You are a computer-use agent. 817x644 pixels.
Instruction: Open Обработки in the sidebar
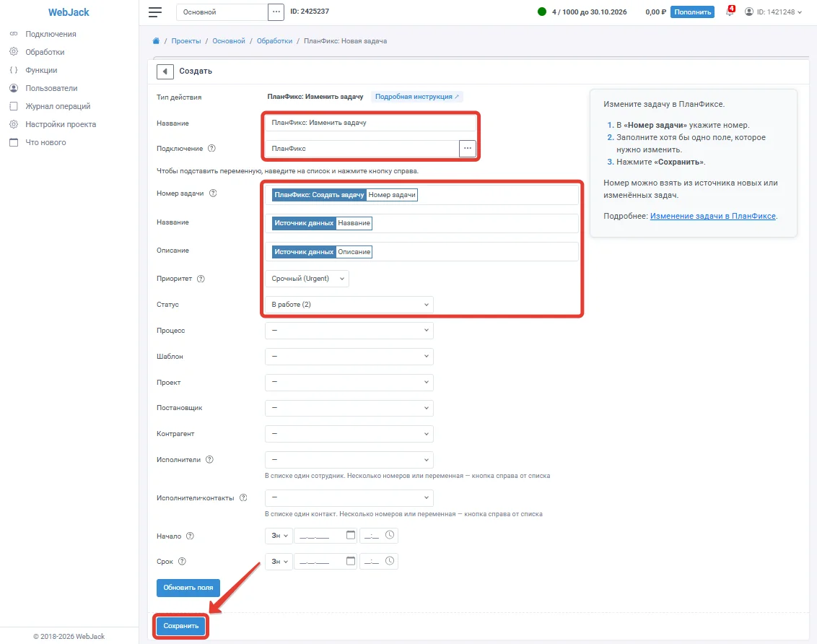tap(45, 52)
